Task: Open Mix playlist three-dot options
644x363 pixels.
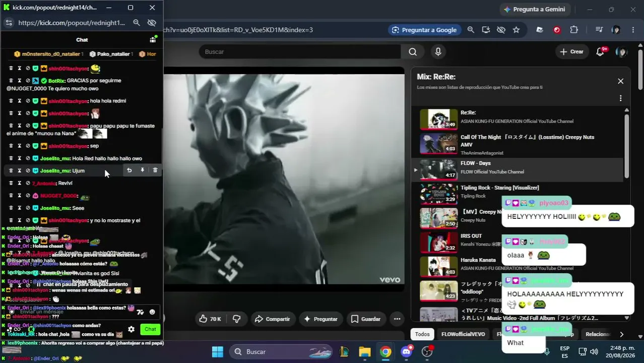Action: tap(620, 98)
